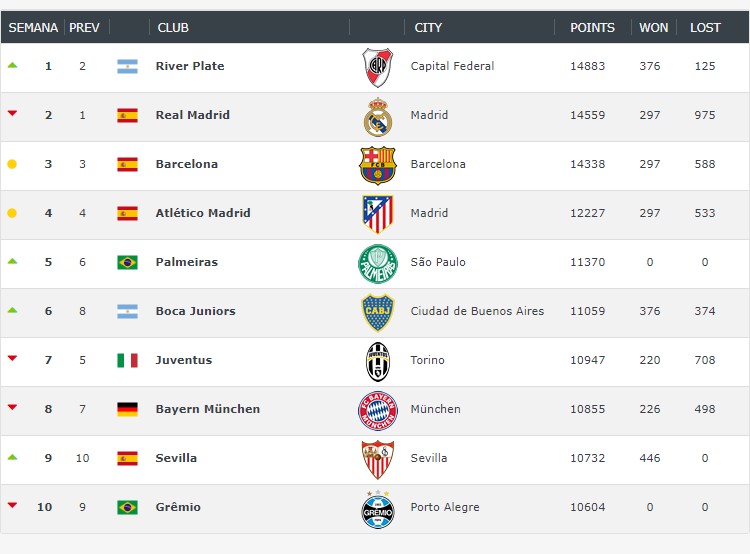Screen dimensions: 750x554
Task: Click the Palmeiras club crest
Action: pyautogui.click(x=377, y=263)
